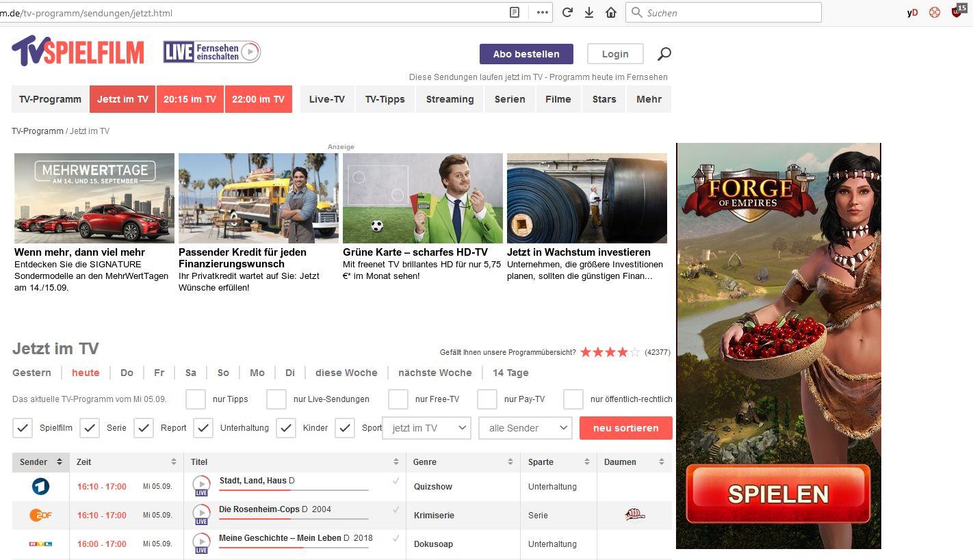Select nächste Woche in the day selector

(x=435, y=373)
